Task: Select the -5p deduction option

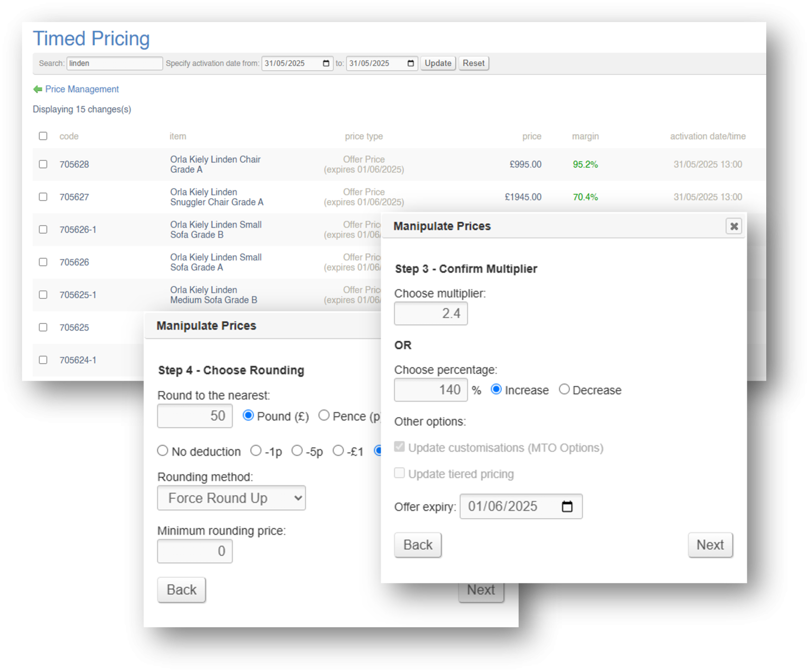Action: [297, 450]
